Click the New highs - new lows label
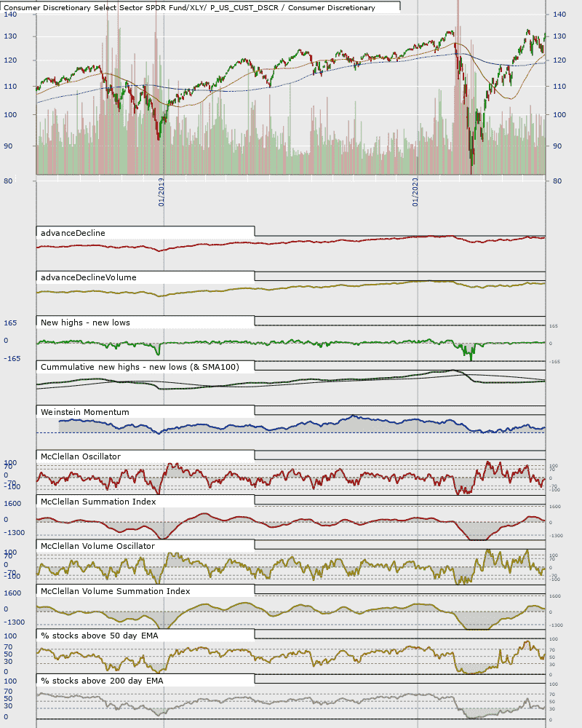This screenshot has height=728, width=582. point(85,323)
